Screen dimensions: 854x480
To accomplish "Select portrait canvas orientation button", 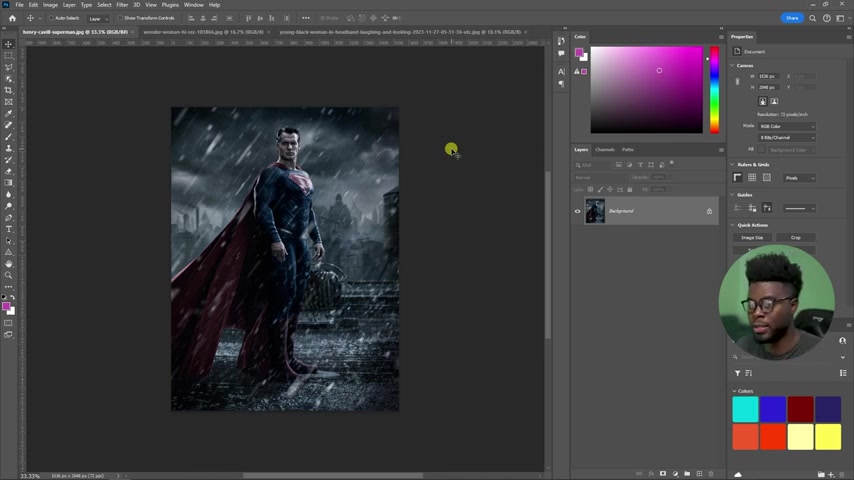I will [762, 101].
